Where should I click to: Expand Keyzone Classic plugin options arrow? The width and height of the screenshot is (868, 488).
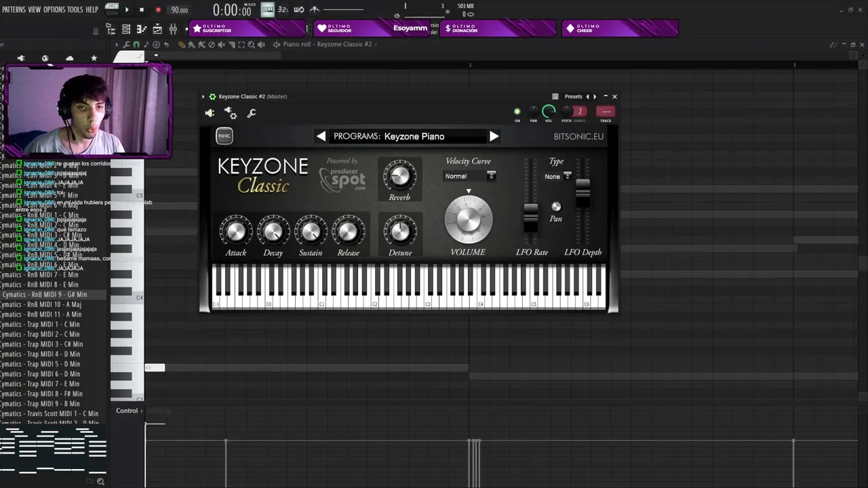203,96
